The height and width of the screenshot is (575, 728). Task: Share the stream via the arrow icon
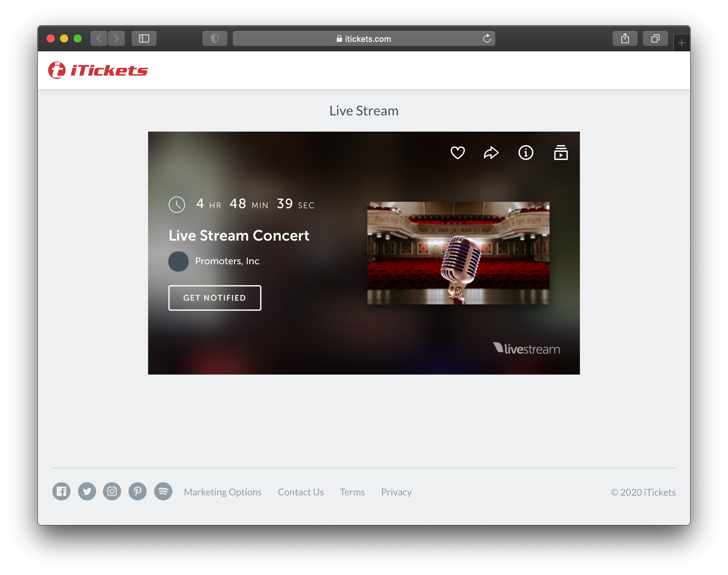[491, 153]
